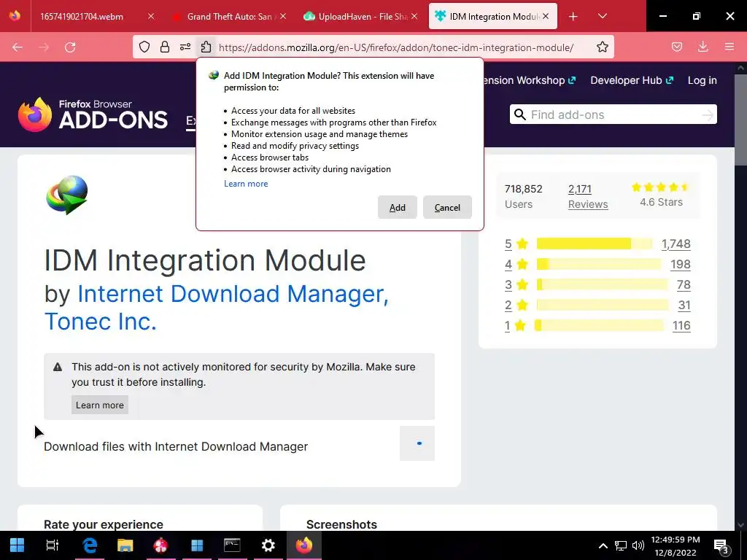
Task: Click the forward navigation arrow
Action: pos(44,47)
